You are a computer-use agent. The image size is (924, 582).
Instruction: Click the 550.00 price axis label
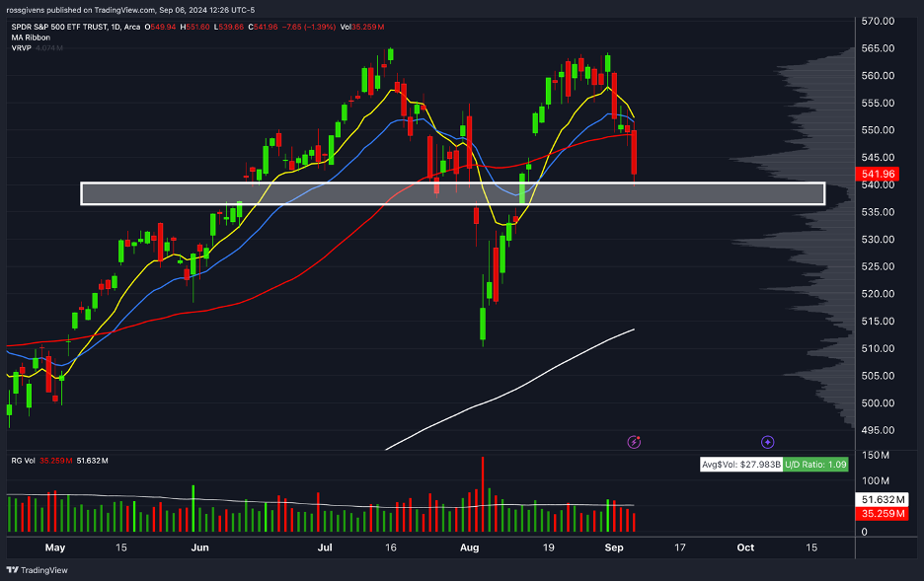coord(878,130)
